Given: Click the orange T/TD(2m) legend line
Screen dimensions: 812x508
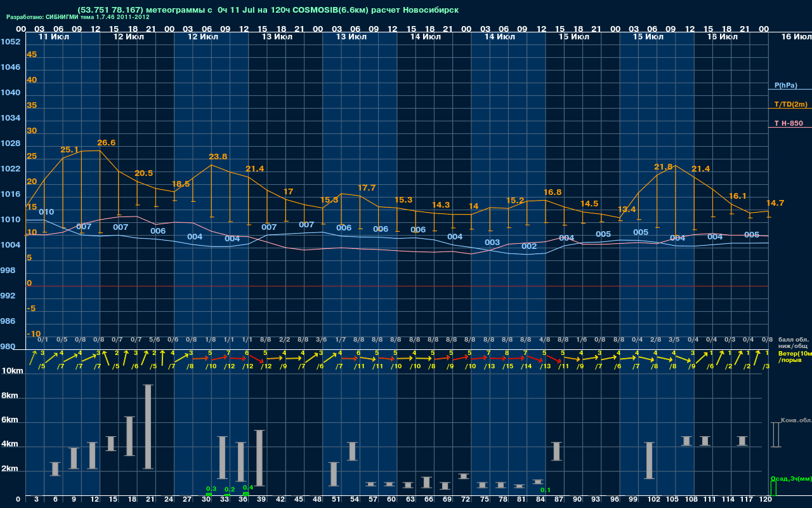Looking at the screenshot, I should [x=790, y=109].
